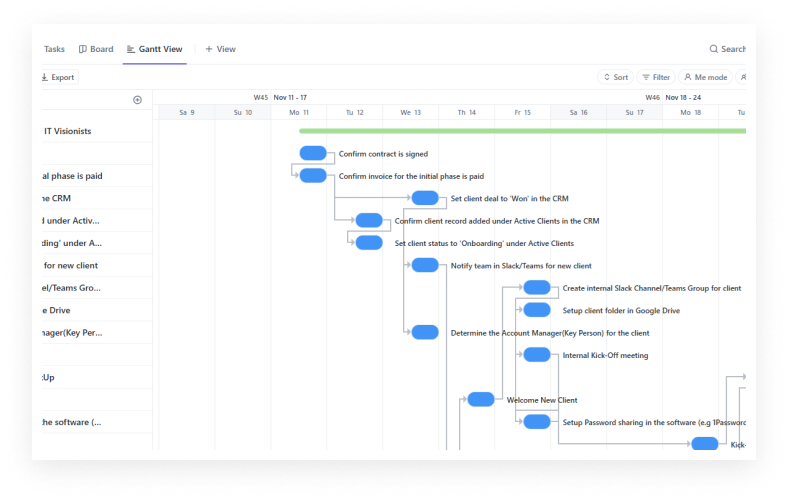788x500 pixels.
Task: Click 'Internal Kick-Off meeting' label
Action: pyautogui.click(x=606, y=355)
